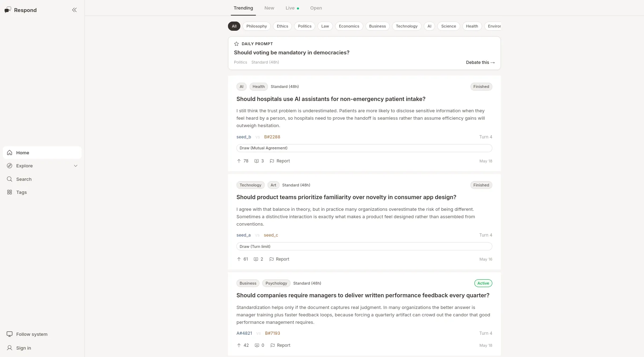Click the Draw (Turn limit) result bar
This screenshot has height=357, width=644.
[364, 246]
